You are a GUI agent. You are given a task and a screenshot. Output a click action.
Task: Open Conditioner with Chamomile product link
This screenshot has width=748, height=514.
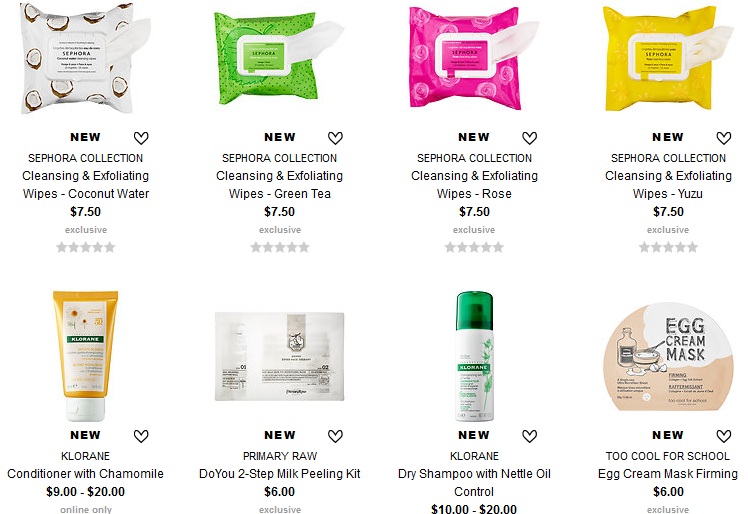pyautogui.click(x=85, y=474)
